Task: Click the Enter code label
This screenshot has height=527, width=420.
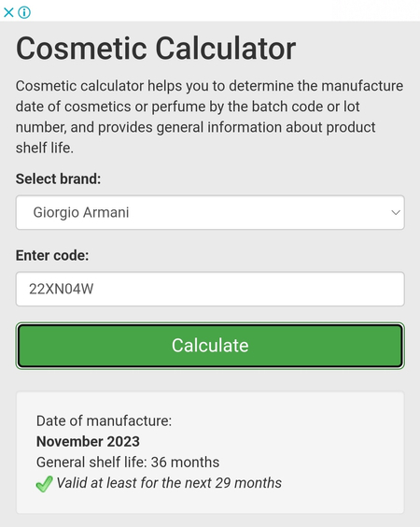Action: [x=52, y=255]
